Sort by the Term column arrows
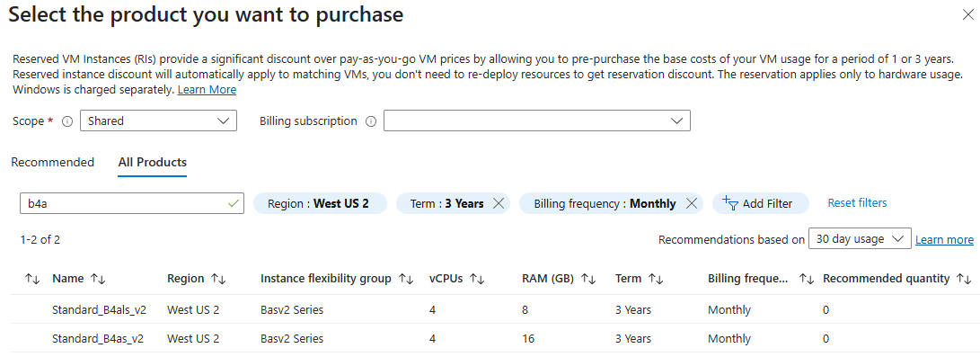Image resolution: width=980 pixels, height=357 pixels. tap(656, 279)
